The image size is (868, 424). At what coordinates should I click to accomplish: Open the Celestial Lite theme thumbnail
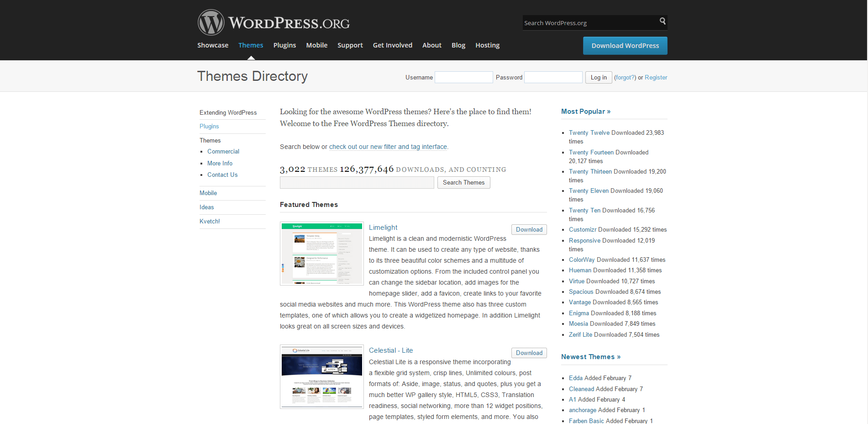[322, 376]
